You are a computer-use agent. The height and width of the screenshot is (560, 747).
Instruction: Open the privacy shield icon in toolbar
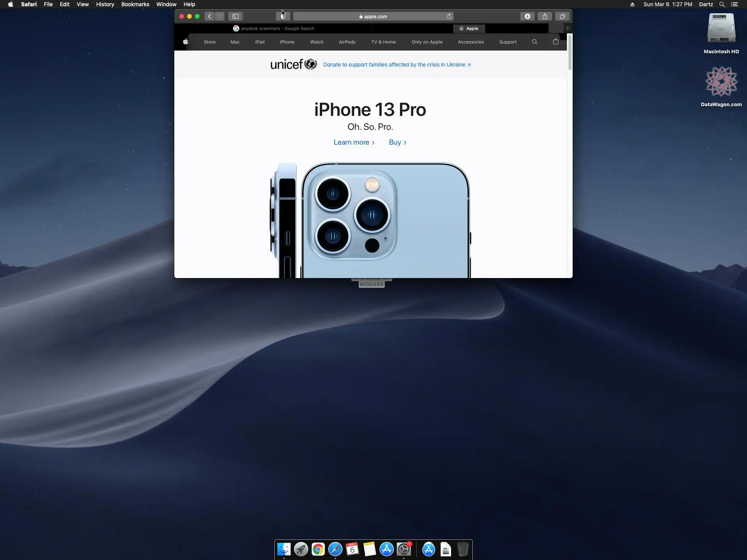(283, 16)
